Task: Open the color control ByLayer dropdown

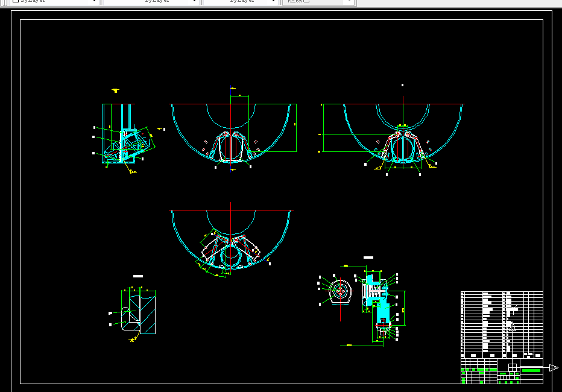Action: [54, 1]
